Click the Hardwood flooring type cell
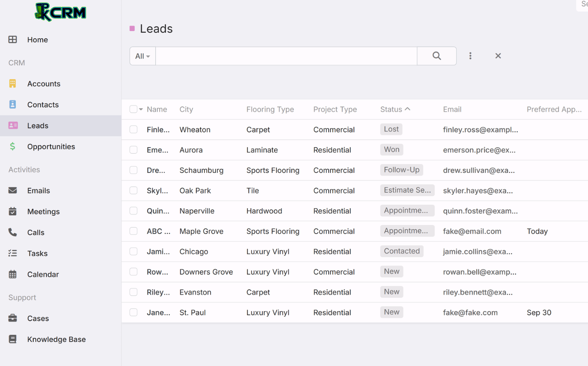Image resolution: width=588 pixels, height=366 pixels. 264,211
